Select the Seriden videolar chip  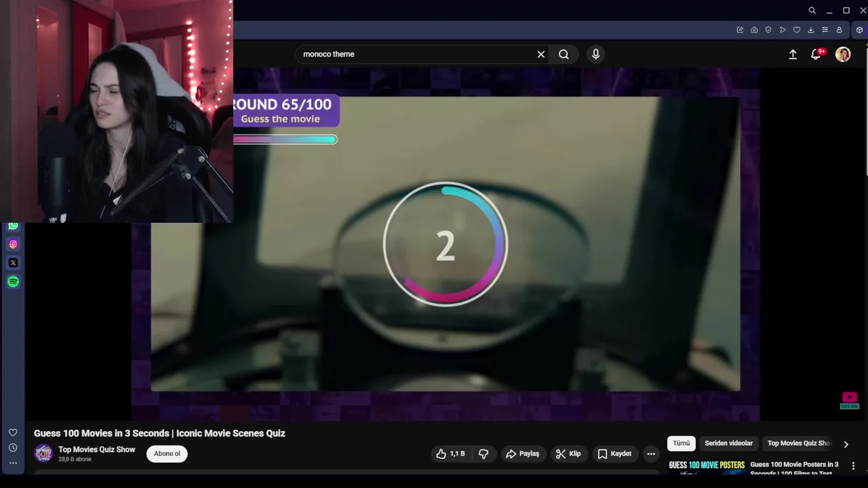(x=729, y=443)
